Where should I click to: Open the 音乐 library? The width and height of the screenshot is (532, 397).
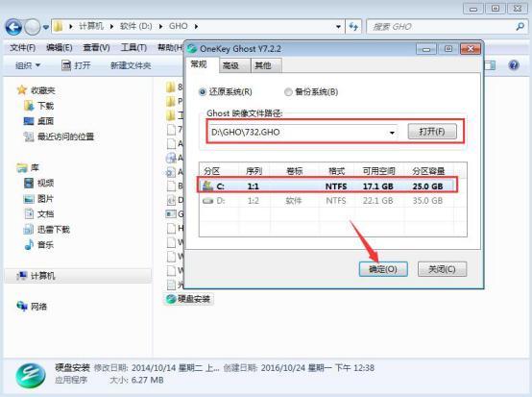click(39, 244)
